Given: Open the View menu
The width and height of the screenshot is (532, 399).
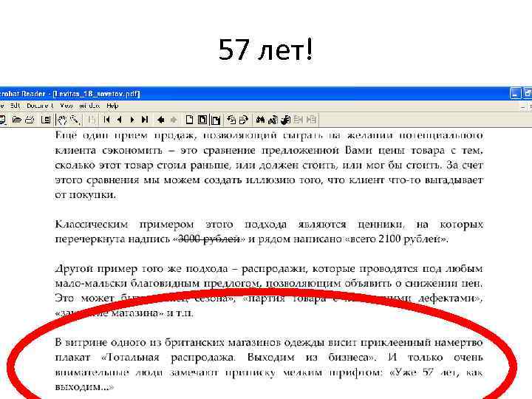Looking at the screenshot, I should (x=66, y=106).
